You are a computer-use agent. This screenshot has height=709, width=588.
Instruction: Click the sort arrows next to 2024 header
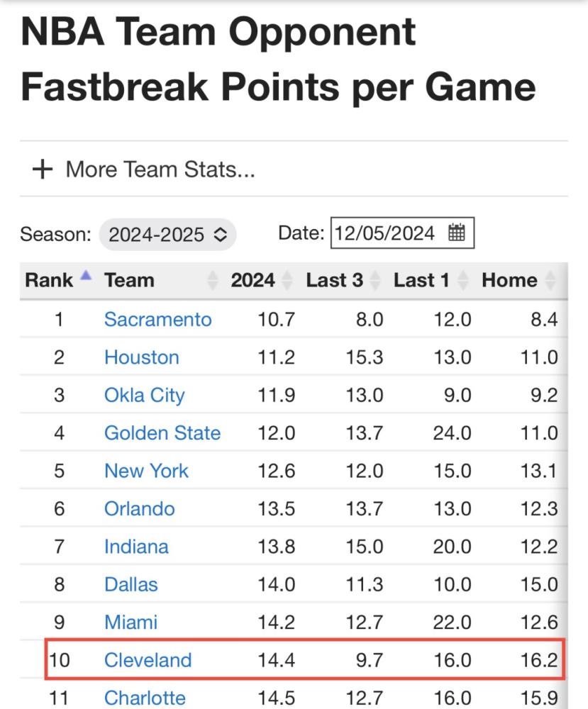tap(287, 280)
